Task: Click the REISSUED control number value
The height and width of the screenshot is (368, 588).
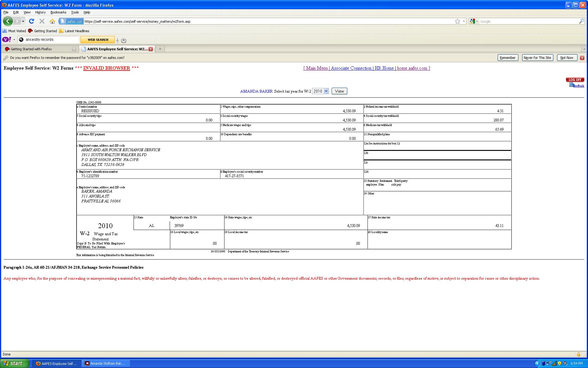Action: (x=90, y=111)
